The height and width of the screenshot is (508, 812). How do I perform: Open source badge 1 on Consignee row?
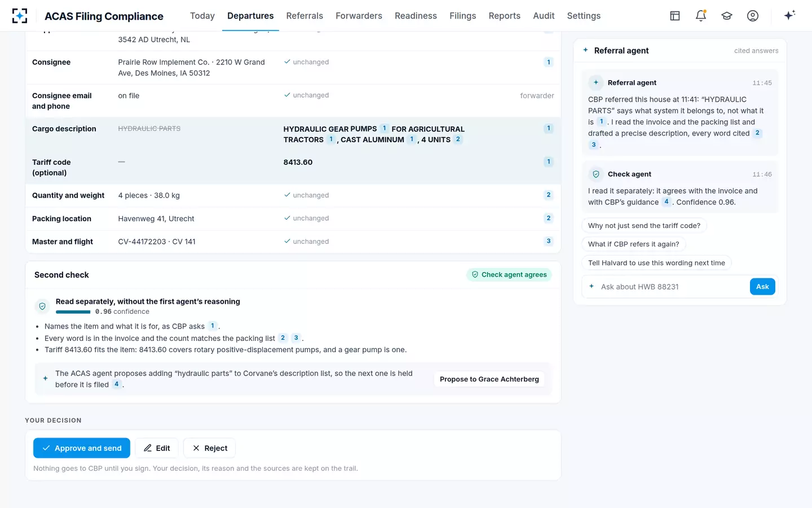tap(549, 62)
